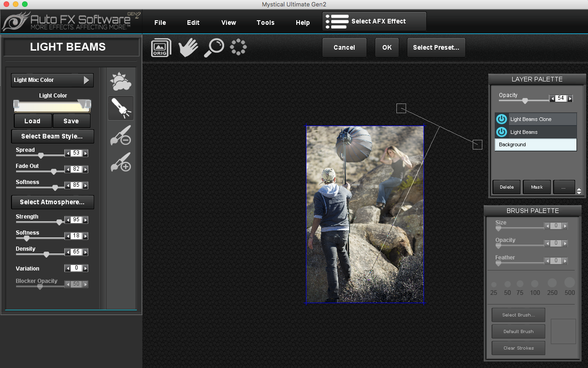This screenshot has width=588, height=368.
Task: Select the sun and cloud atmosphere icon
Action: pos(121,81)
